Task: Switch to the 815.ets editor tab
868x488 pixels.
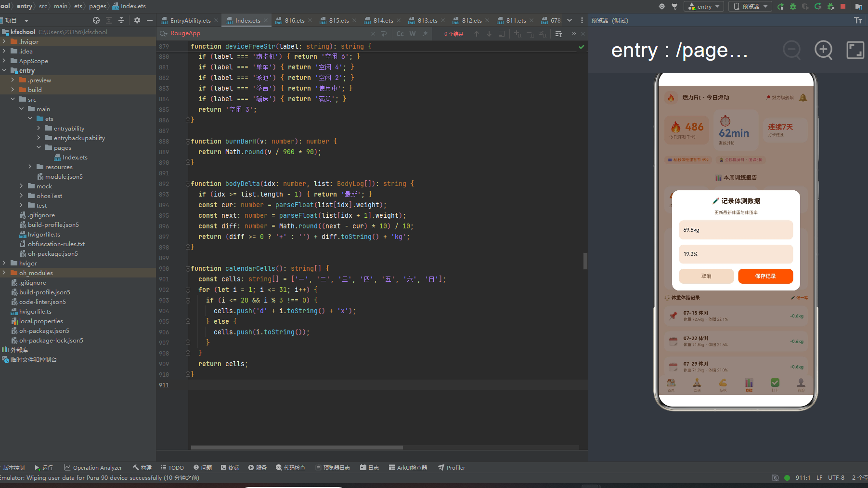Action: (x=338, y=20)
